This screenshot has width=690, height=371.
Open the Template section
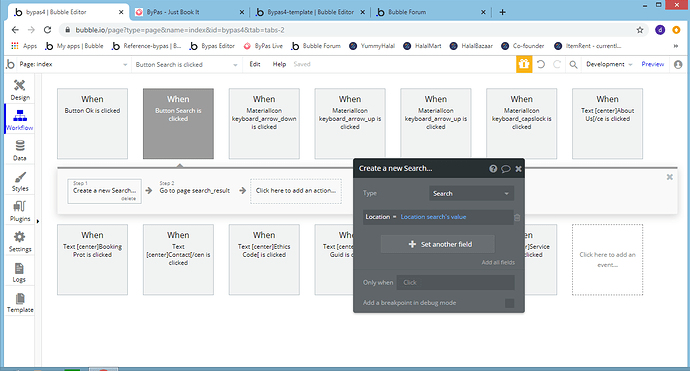[x=20, y=303]
